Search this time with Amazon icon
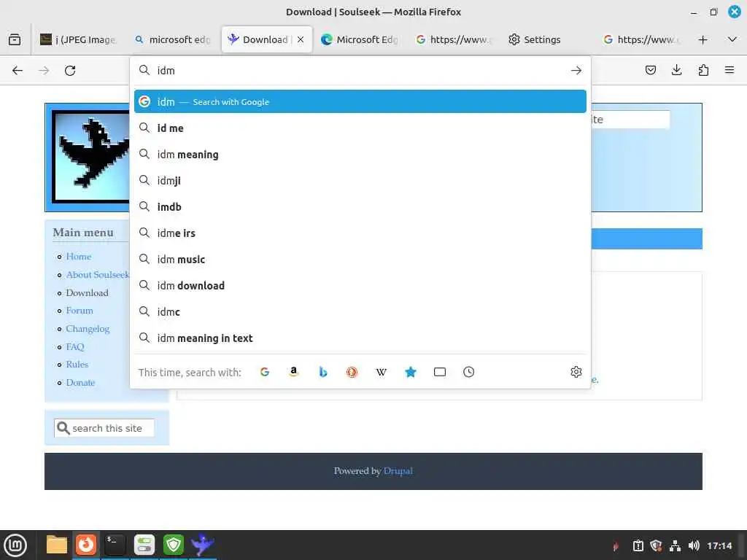The image size is (747, 560). point(294,372)
